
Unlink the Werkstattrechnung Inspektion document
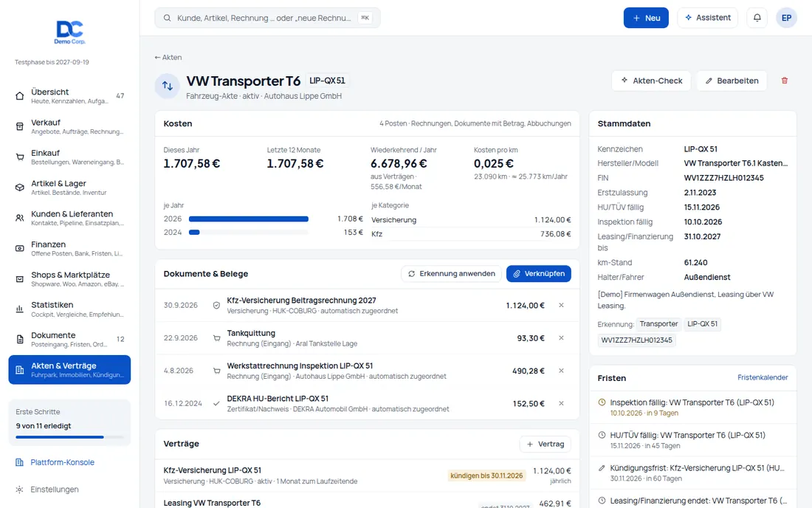(x=561, y=371)
